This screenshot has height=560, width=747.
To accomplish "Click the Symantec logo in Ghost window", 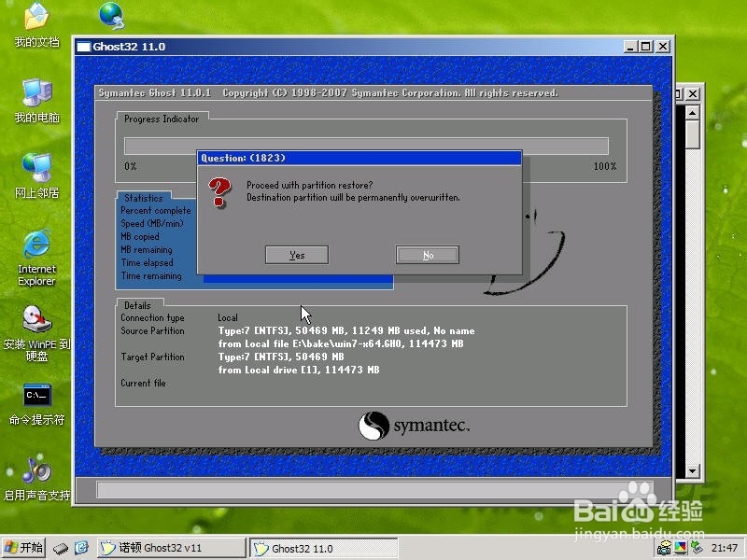I will tap(414, 426).
